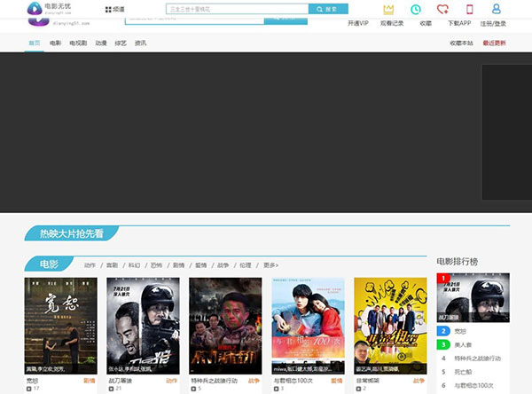Click the 搜索 search button
Viewport: 532px width, 394px height.
click(328, 9)
